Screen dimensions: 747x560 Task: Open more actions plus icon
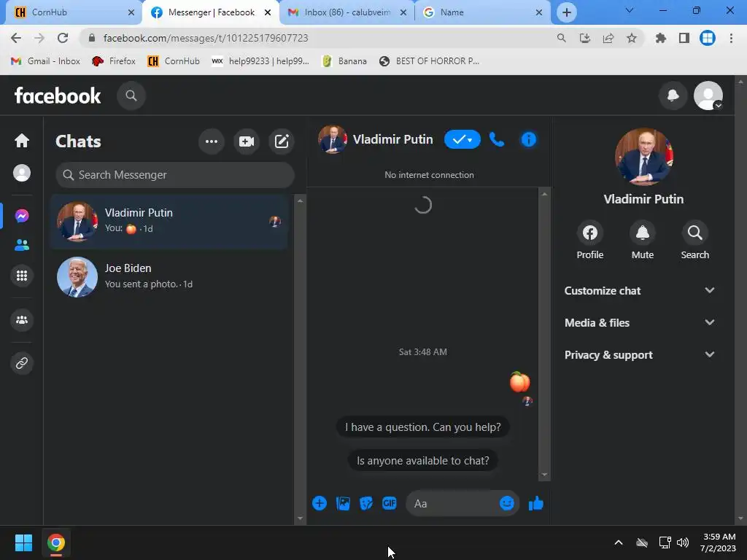click(x=320, y=503)
